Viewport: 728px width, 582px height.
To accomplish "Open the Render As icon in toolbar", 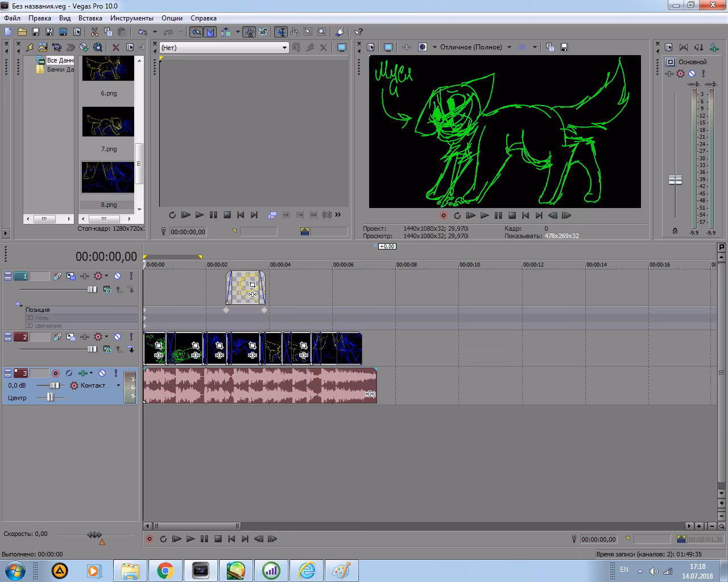I will click(63, 32).
